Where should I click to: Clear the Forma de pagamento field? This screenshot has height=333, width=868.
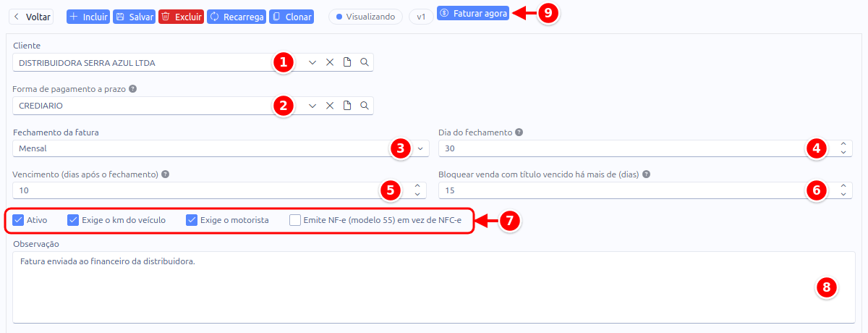(330, 106)
